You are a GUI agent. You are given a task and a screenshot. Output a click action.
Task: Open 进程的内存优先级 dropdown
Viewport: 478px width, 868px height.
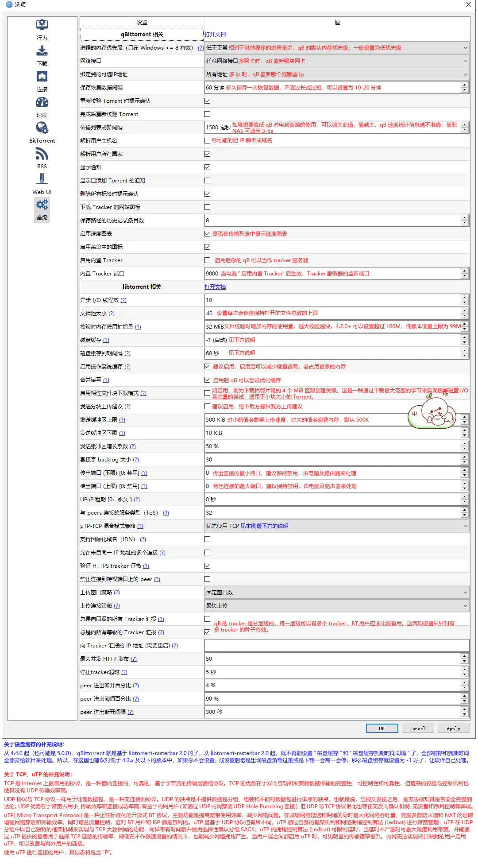(337, 48)
